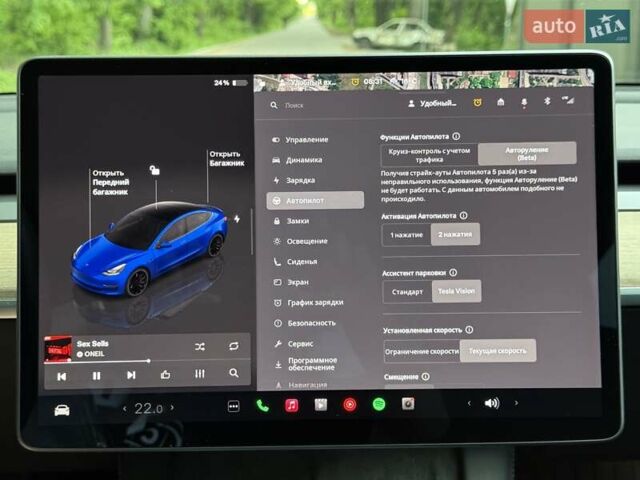Tap the car controls icon

click(62, 409)
